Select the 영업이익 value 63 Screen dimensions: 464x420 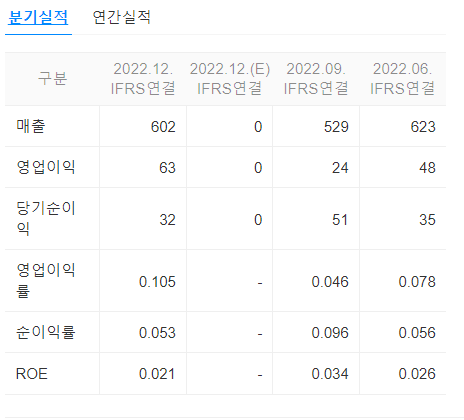[x=167, y=168]
